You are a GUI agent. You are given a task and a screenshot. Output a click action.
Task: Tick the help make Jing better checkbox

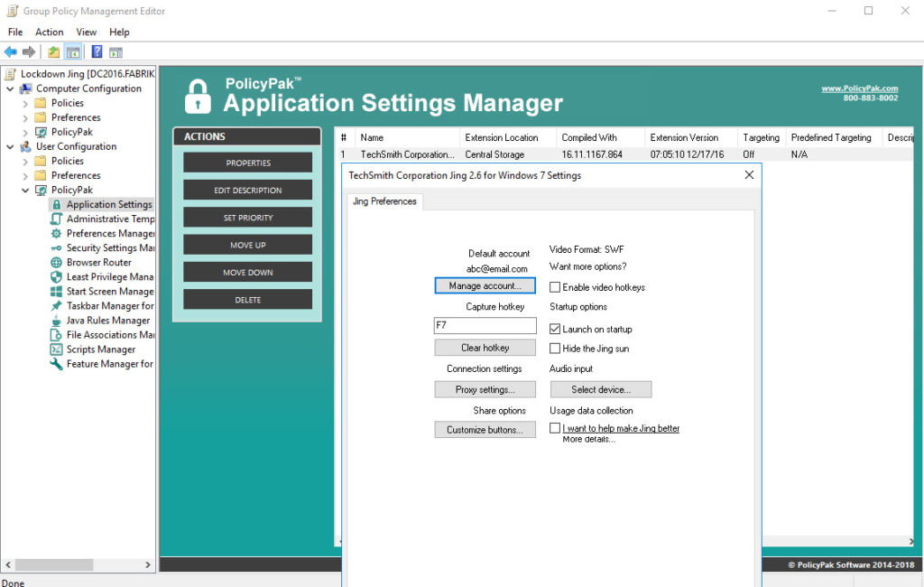(555, 428)
